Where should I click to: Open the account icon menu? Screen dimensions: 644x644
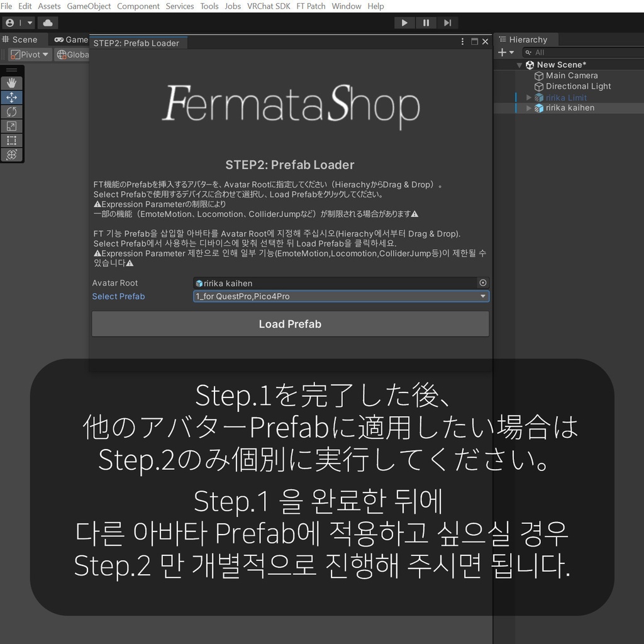click(9, 23)
